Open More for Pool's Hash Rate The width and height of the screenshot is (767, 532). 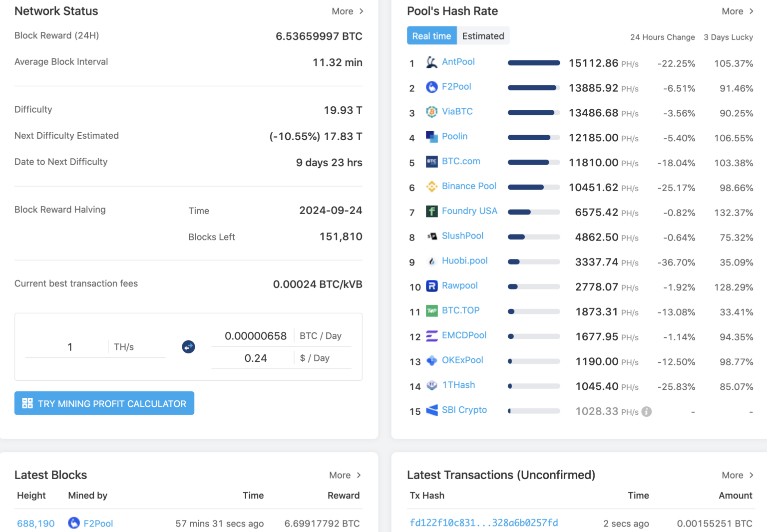click(738, 11)
